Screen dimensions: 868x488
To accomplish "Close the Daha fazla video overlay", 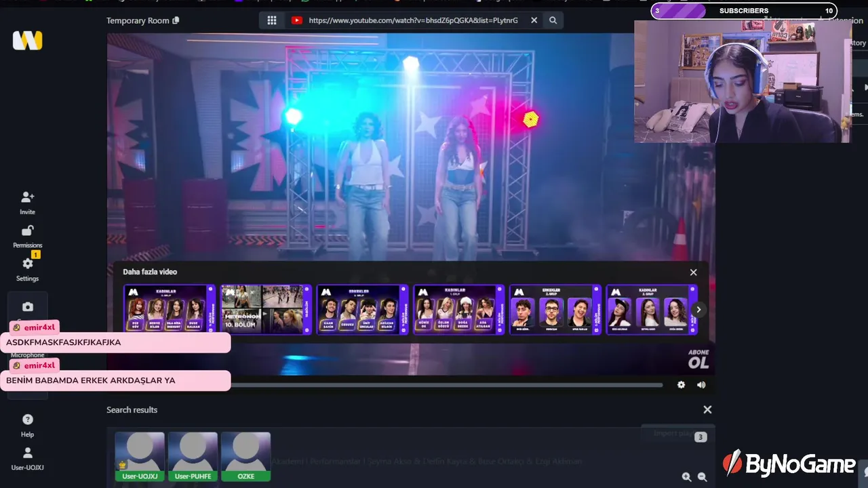I will (x=693, y=272).
